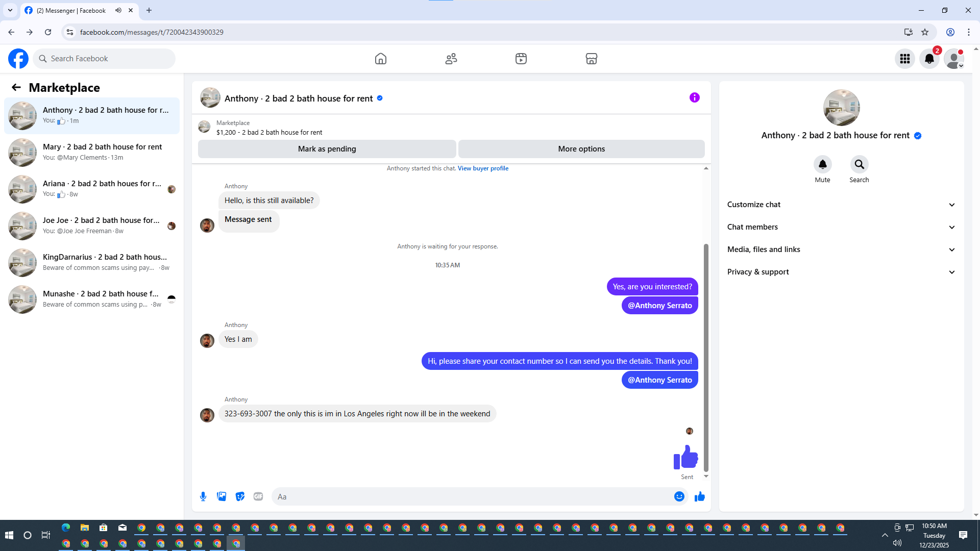This screenshot has height=551, width=980.
Task: Click the chat scrollbar thumb
Action: coord(706,357)
